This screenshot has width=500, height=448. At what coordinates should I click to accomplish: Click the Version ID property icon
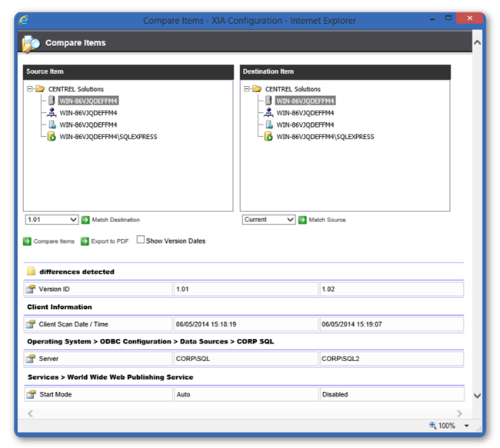[31, 289]
